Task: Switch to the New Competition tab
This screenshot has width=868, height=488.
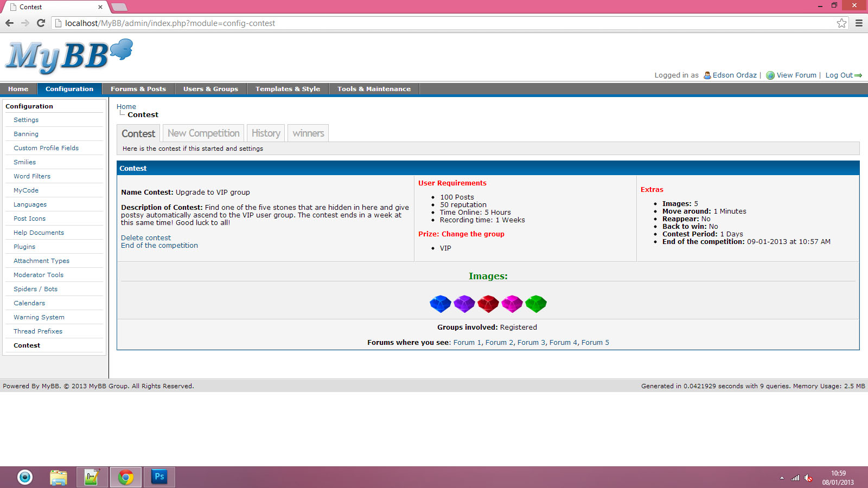Action: pos(203,133)
